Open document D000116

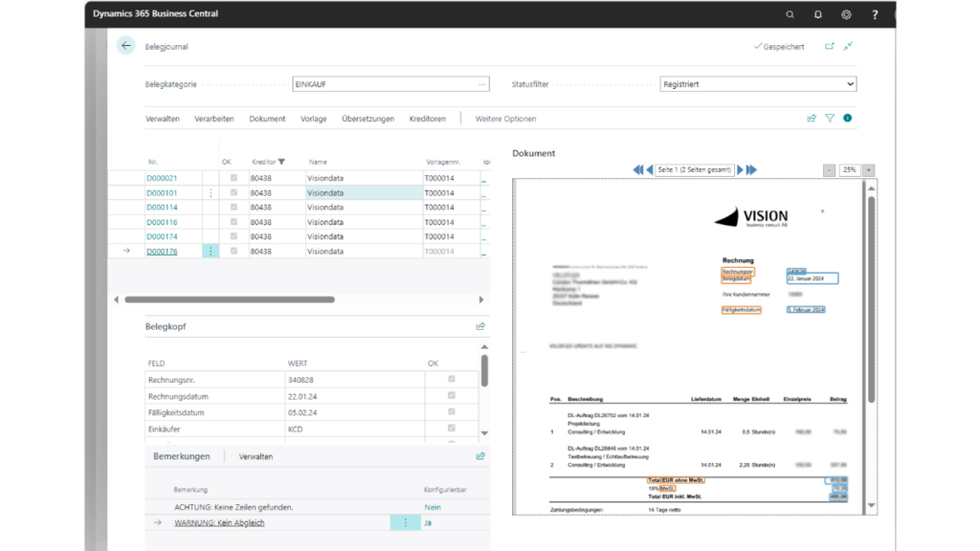click(162, 222)
